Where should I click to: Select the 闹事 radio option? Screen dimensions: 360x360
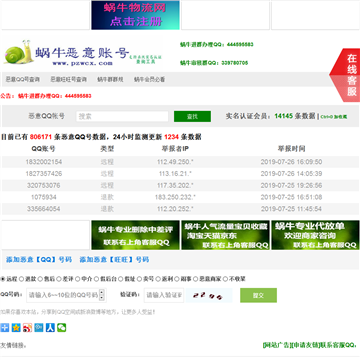click(176, 279)
